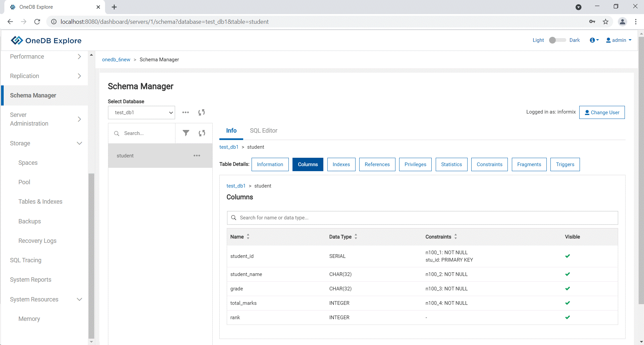Image resolution: width=644 pixels, height=345 pixels.
Task: Collapse the Storage sidebar section
Action: point(79,143)
